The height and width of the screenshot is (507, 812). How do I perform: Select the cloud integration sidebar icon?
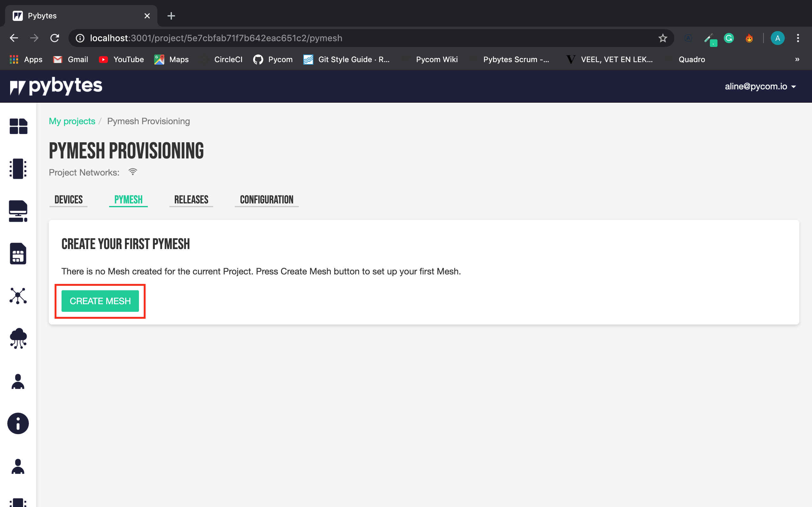[18, 339]
